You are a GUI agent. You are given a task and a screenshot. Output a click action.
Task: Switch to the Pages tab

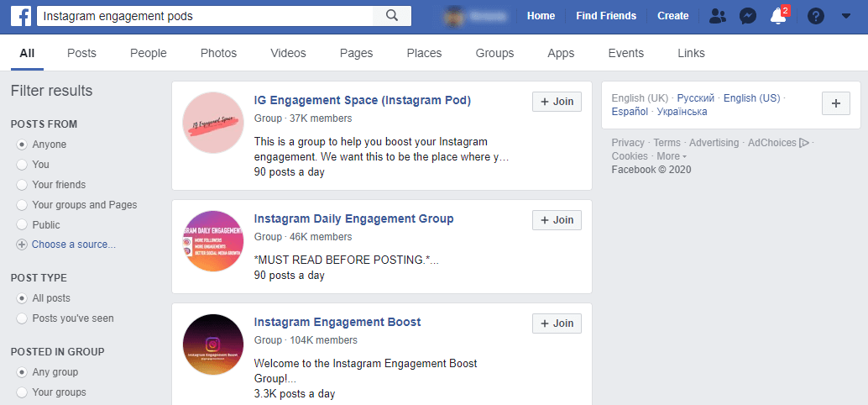click(357, 53)
